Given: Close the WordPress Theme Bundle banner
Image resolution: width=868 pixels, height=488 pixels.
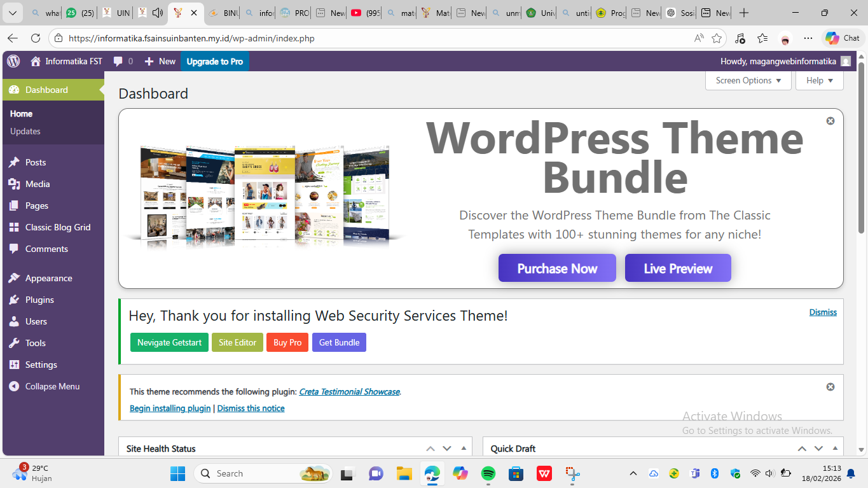Looking at the screenshot, I should point(830,121).
